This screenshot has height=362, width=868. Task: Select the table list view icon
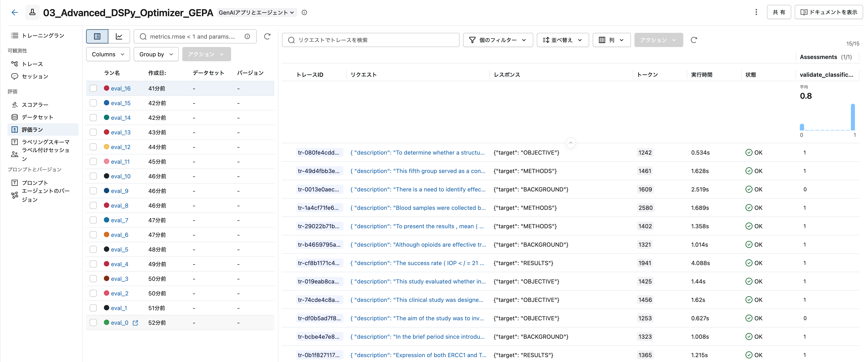coord(97,36)
